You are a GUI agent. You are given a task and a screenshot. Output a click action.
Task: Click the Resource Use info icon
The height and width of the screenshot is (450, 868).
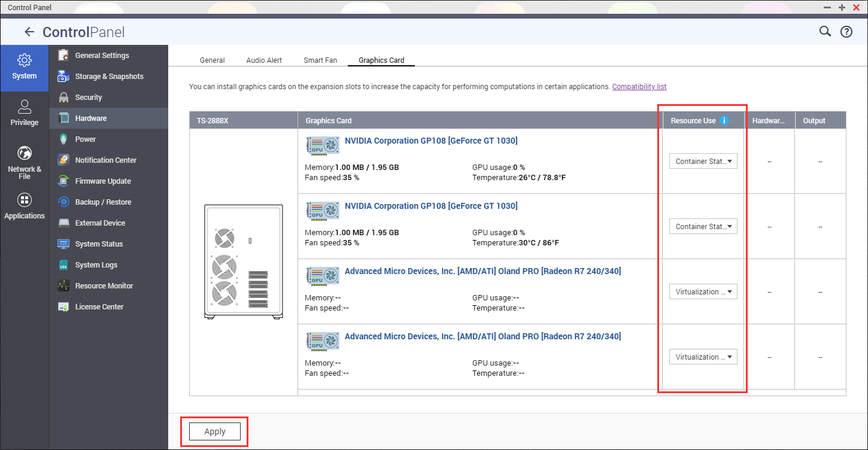click(x=724, y=120)
